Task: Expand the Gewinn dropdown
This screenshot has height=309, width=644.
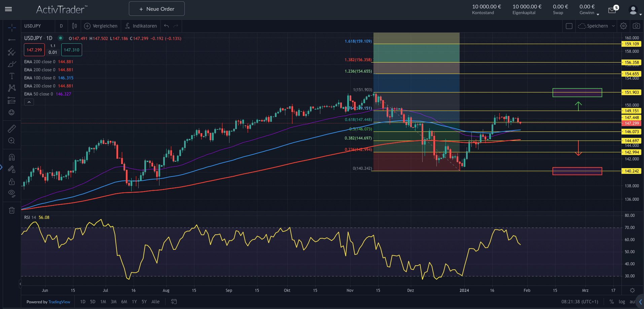Action: (x=598, y=14)
